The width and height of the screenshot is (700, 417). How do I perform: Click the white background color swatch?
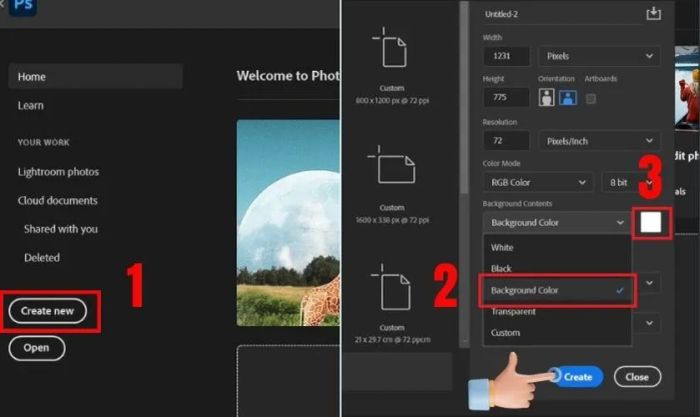click(x=651, y=222)
